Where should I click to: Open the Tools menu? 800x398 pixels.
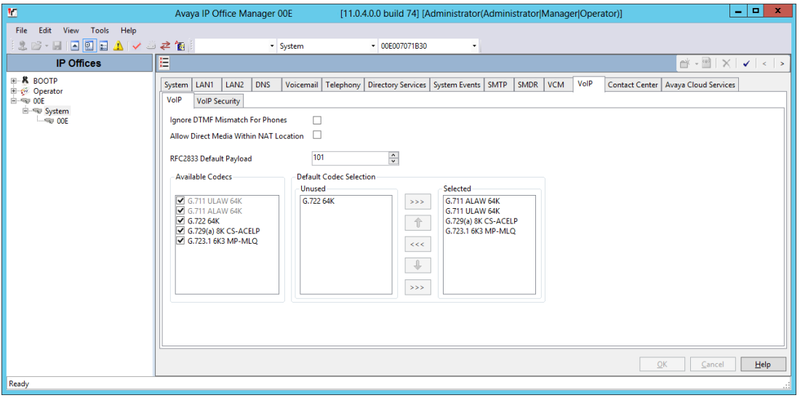(100, 31)
